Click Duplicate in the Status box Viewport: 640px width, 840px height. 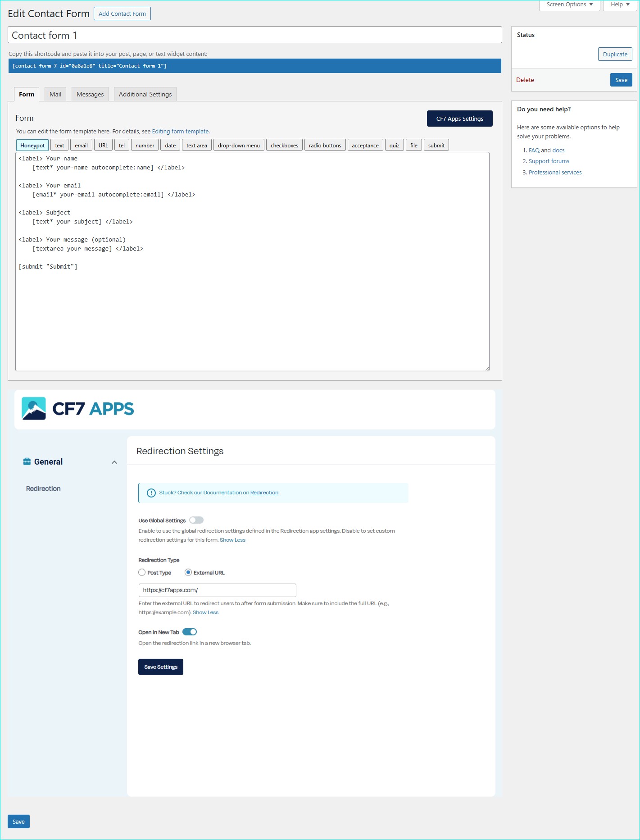[x=615, y=54]
